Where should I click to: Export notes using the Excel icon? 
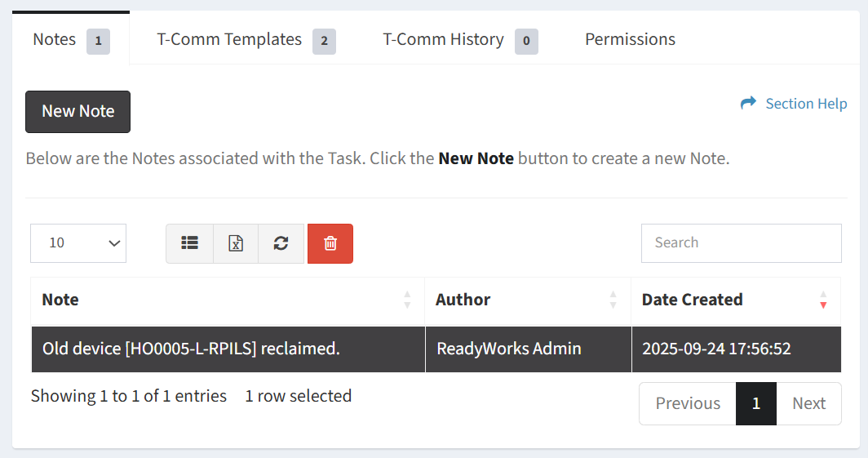coord(236,243)
